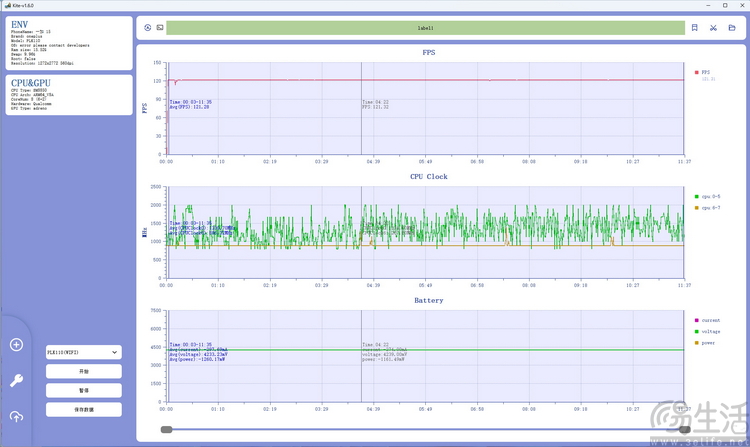Toggle the FPS legend series
750x447 pixels.
(704, 72)
